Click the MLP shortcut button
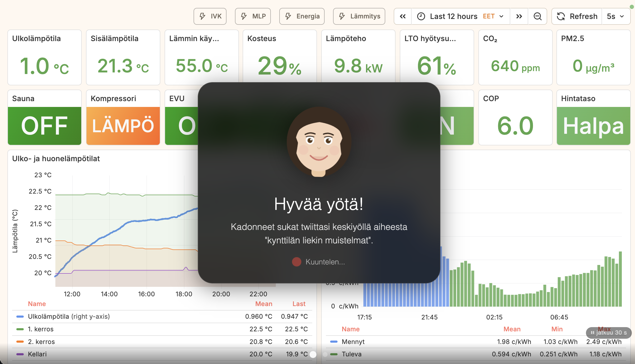Viewport: 635px width, 364px height. click(x=253, y=16)
